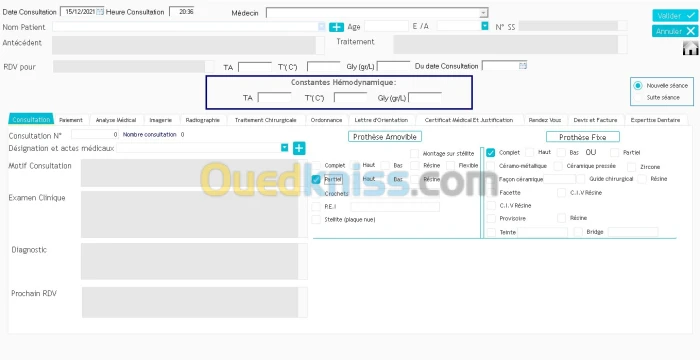Switch to the Rendez Vous tab
The image size is (700, 360).
click(545, 120)
